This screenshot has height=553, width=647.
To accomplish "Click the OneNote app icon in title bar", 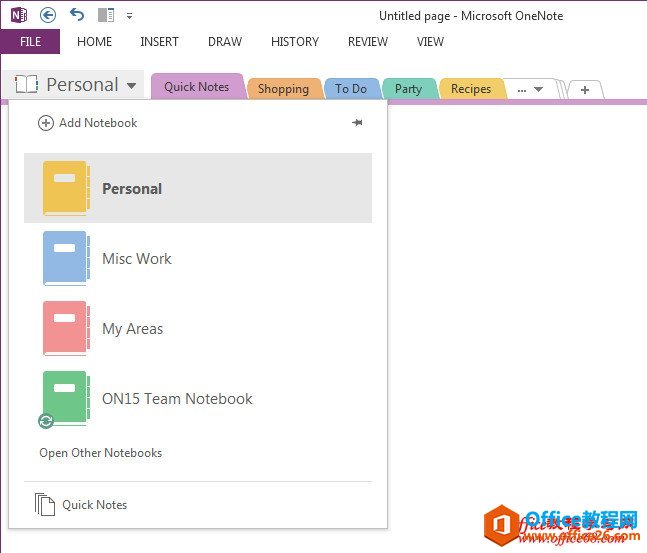I will (x=19, y=16).
